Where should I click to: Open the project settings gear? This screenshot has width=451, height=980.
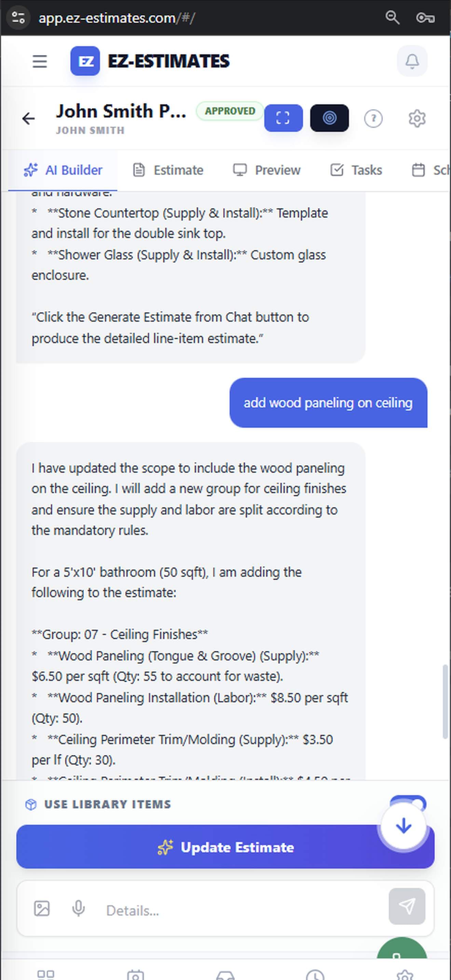click(x=417, y=118)
